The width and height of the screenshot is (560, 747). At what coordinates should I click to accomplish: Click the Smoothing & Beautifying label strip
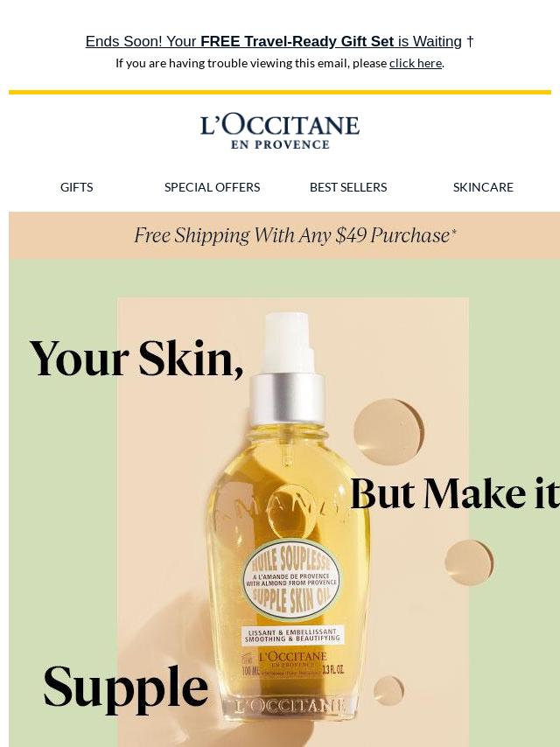tap(292, 635)
